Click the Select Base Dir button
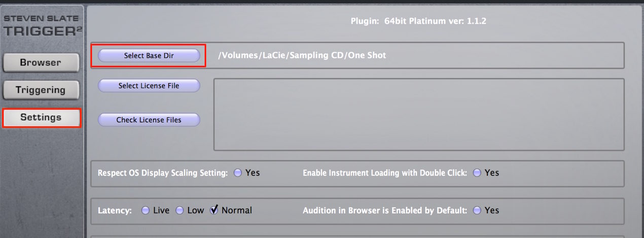644x238 pixels. [149, 56]
